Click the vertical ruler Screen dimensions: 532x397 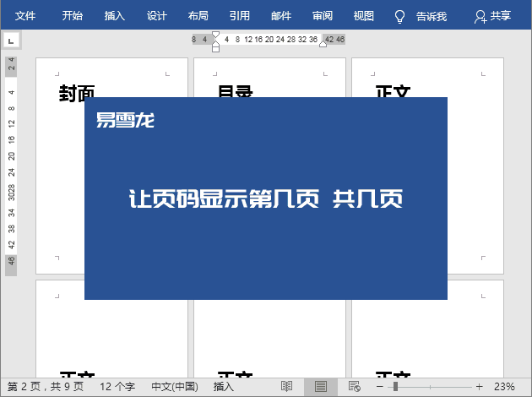click(x=11, y=166)
